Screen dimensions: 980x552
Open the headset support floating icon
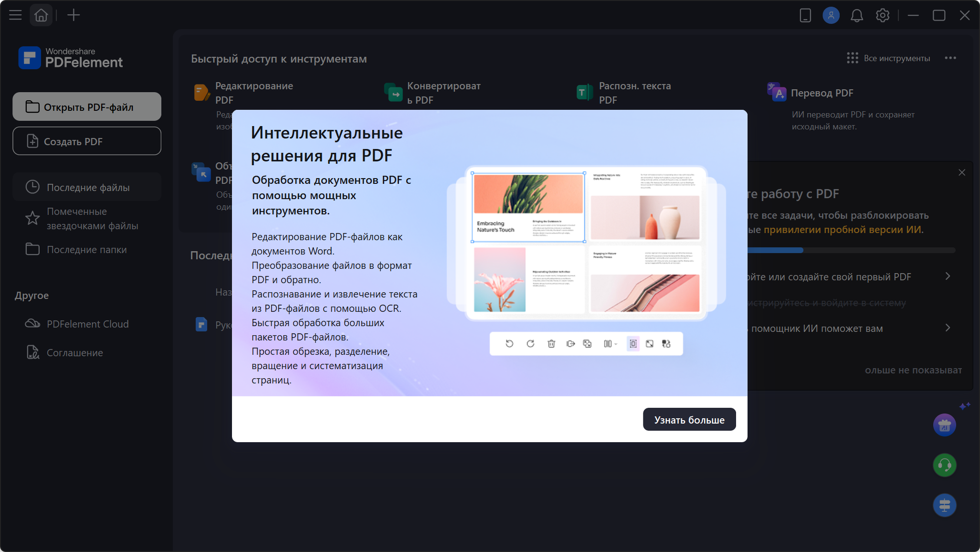click(x=945, y=465)
